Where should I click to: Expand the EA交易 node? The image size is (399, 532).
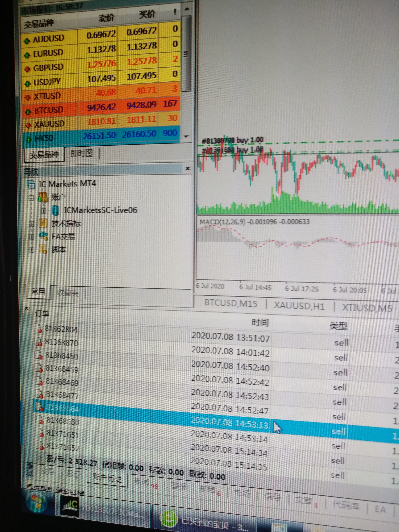32,237
